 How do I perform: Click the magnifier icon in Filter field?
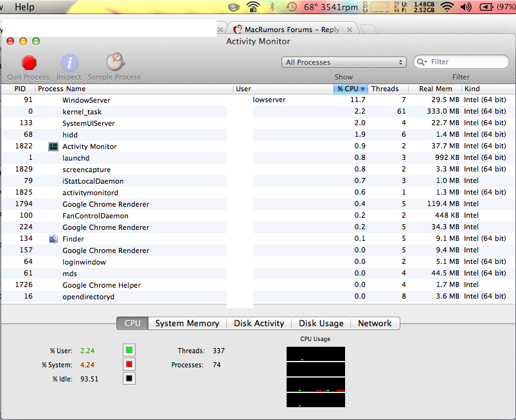pos(422,62)
